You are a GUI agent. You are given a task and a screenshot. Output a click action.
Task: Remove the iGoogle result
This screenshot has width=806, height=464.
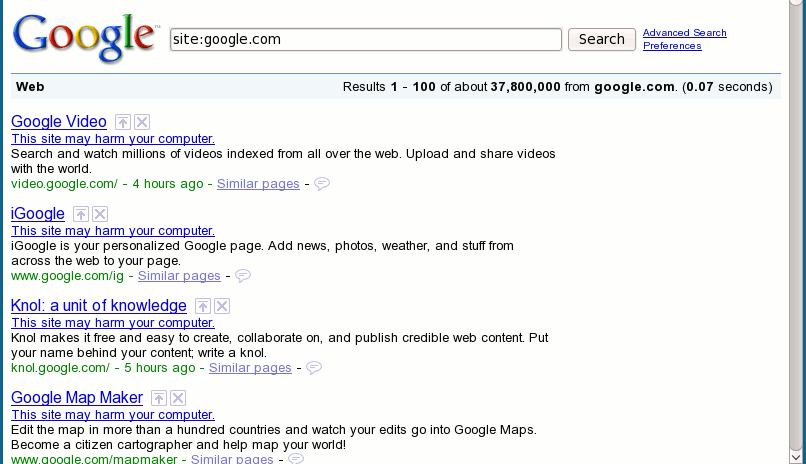click(x=100, y=214)
